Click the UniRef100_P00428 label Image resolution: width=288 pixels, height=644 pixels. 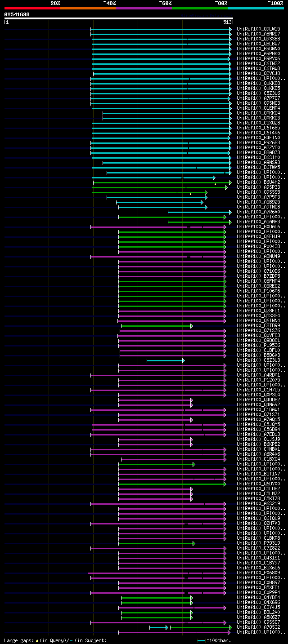coord(258,246)
